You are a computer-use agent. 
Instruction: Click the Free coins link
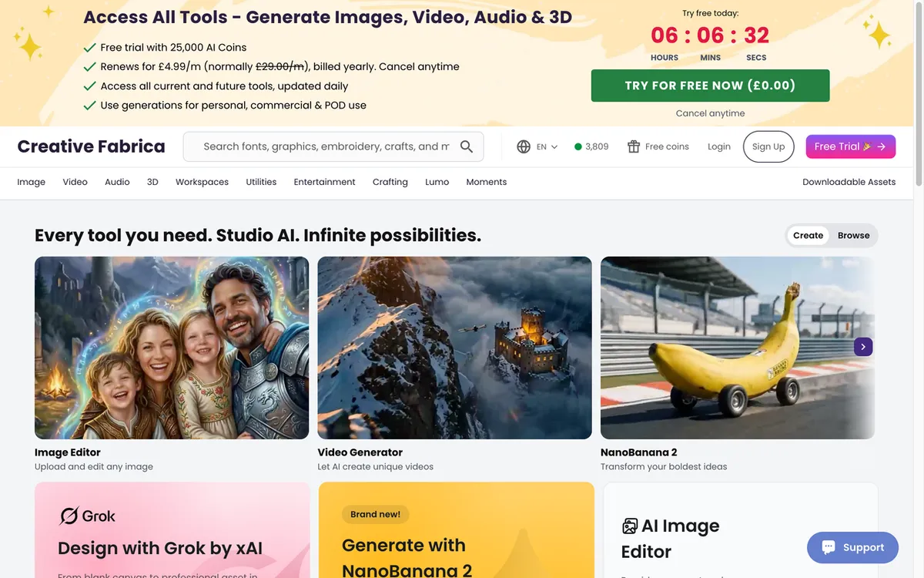click(x=667, y=146)
